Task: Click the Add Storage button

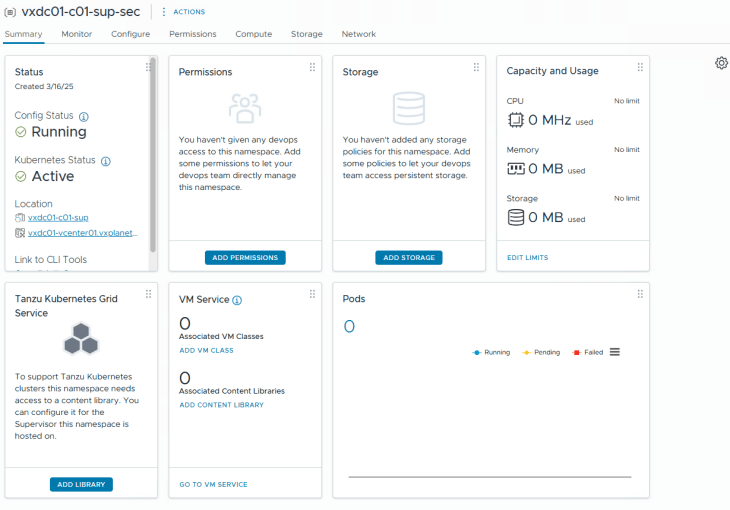Action: pos(409,258)
